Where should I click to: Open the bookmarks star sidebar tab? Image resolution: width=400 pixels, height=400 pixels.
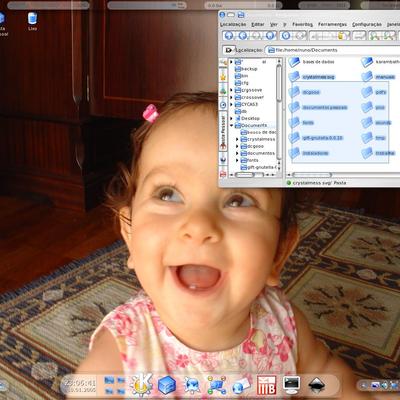click(223, 76)
